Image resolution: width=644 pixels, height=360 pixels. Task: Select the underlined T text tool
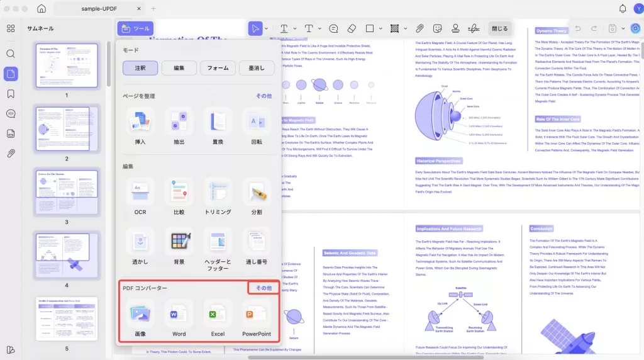tap(284, 28)
